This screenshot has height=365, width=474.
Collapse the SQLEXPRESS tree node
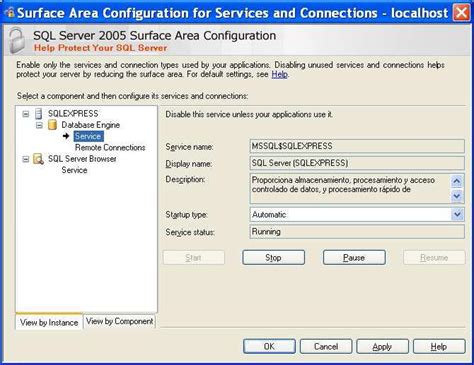[x=26, y=114]
